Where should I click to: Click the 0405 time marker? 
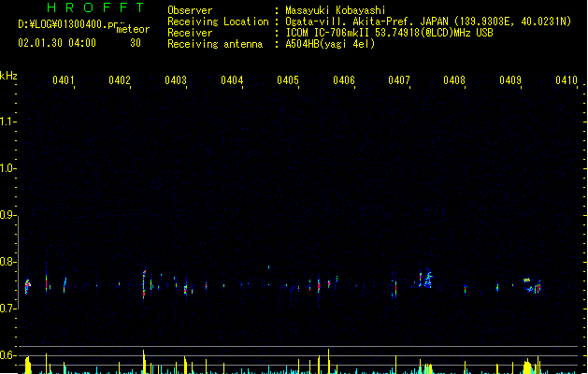pyautogui.click(x=287, y=79)
